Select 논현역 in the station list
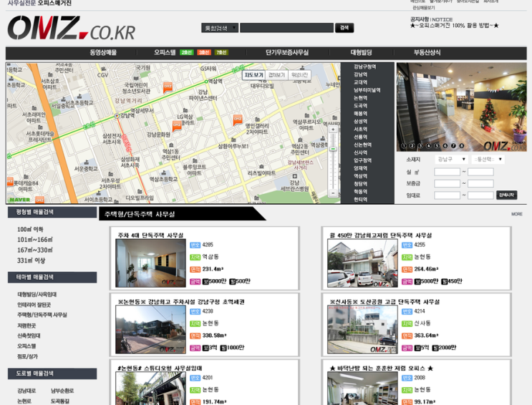The width and height of the screenshot is (532, 405). pyautogui.click(x=360, y=98)
